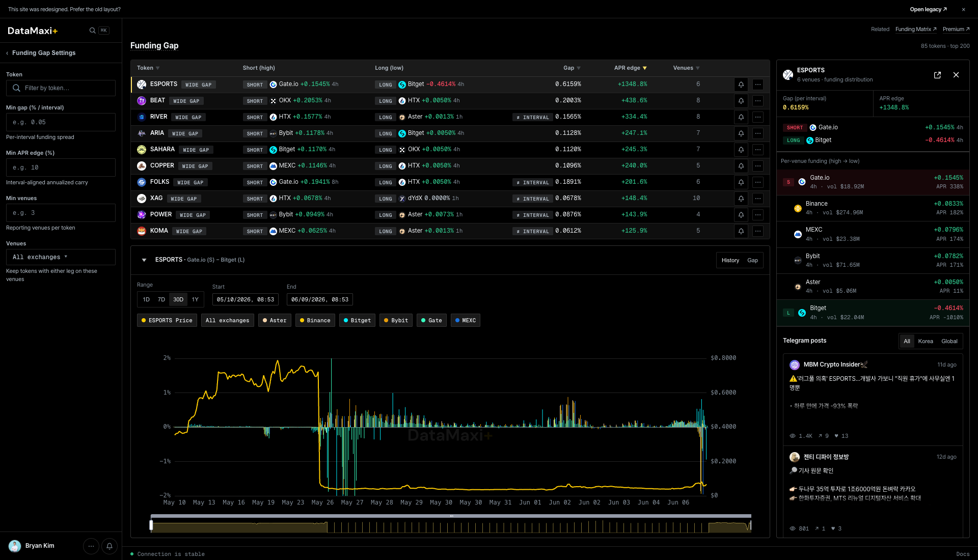978x560 pixels.
Task: Toggle ESPORTS Price series on chart
Action: pyautogui.click(x=167, y=320)
